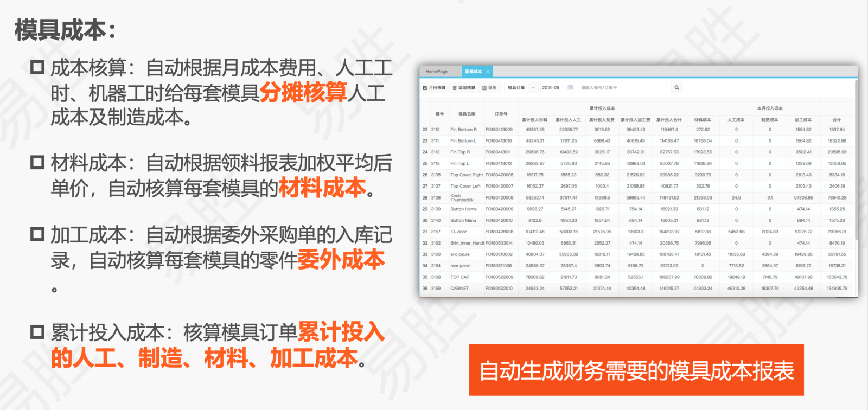The height and width of the screenshot is (410, 868).
Task: Click the 累计投入人工 column header
Action: pyautogui.click(x=569, y=120)
